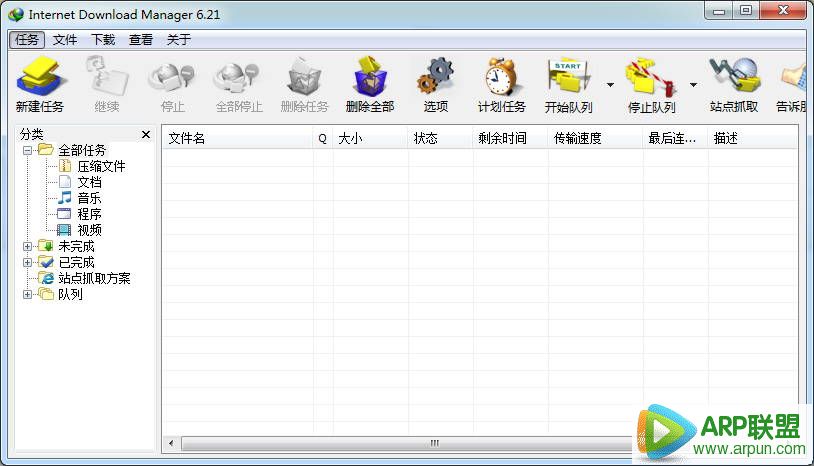Sort by 文件名 column header
This screenshot has width=814, height=466.
[x=238, y=139]
